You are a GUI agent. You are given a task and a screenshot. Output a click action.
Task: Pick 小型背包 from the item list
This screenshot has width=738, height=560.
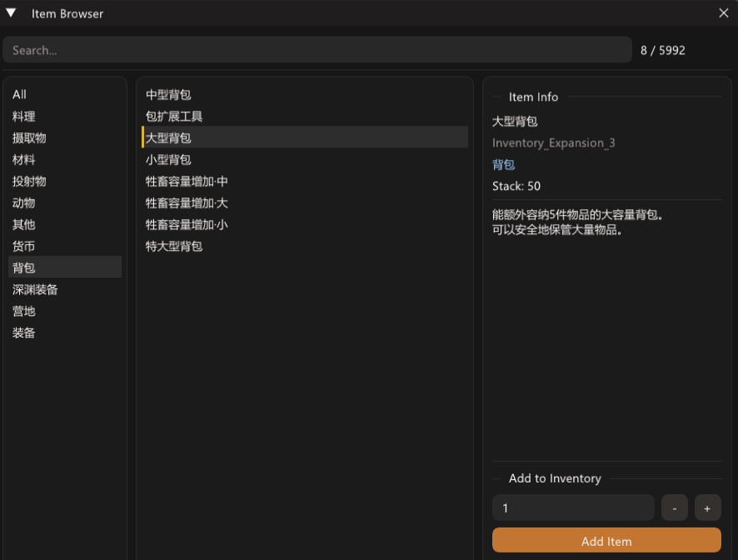coord(169,160)
